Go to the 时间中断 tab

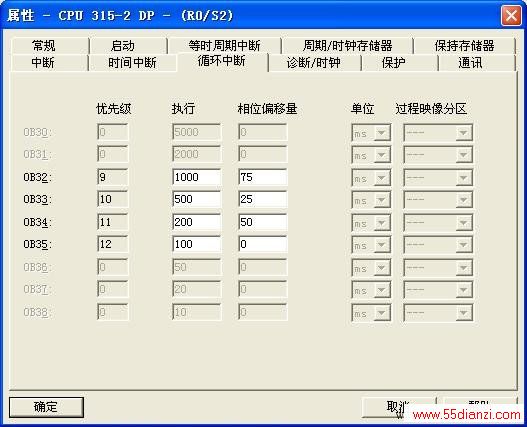[x=132, y=63]
